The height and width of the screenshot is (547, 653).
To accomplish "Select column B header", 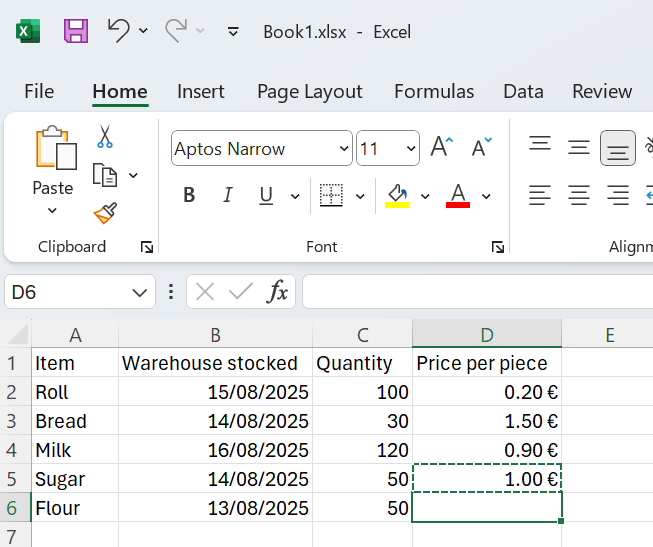I will point(215,335).
